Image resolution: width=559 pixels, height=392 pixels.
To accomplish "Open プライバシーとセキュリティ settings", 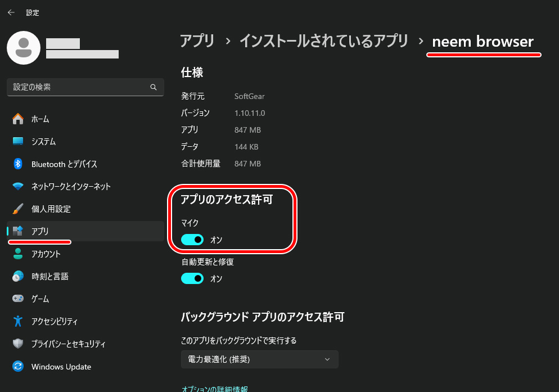I will 85,344.
